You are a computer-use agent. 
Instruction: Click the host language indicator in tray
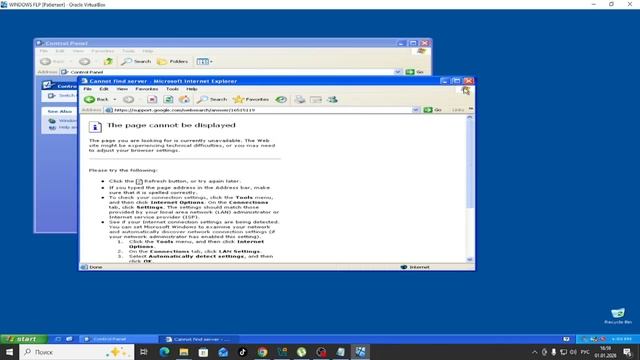coord(585,352)
